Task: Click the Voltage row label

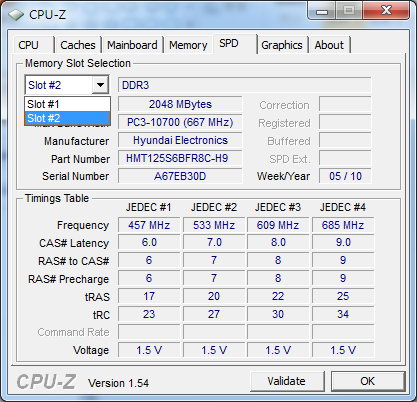Action: [91, 350]
